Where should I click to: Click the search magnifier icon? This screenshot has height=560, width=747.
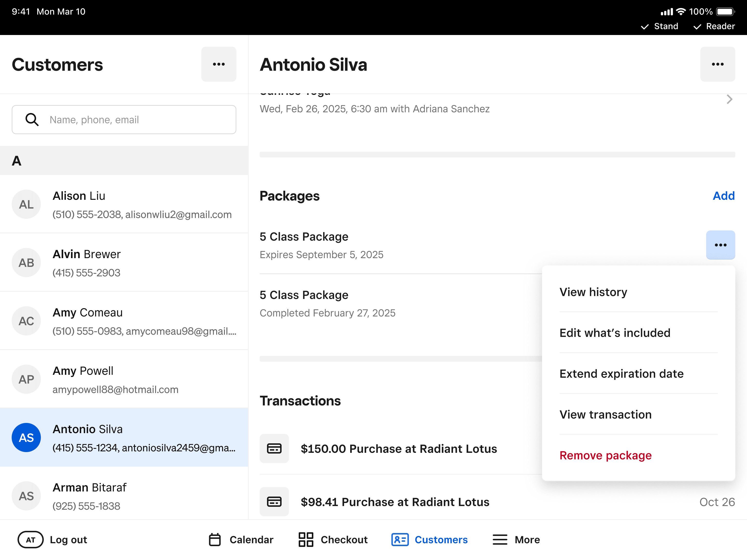(32, 120)
